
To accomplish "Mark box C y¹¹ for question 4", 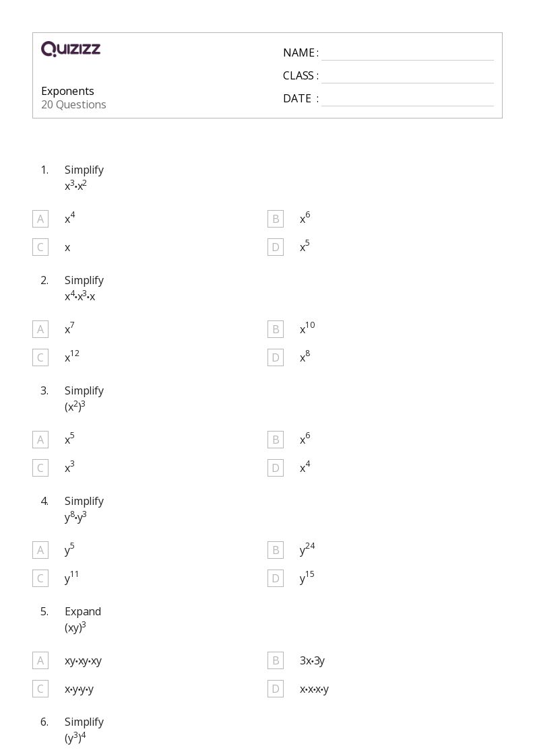I will tap(40, 578).
